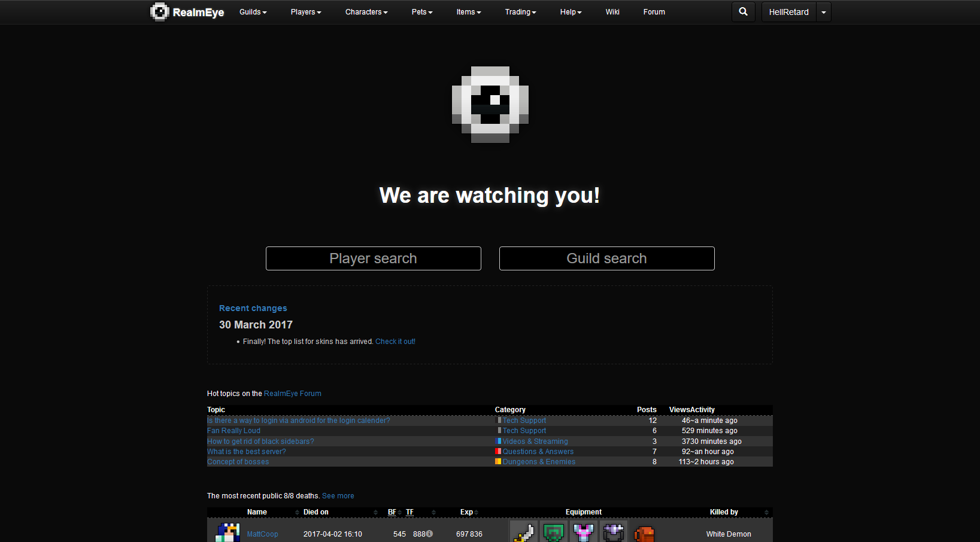Open What is the best server? topic
980x542 pixels.
(247, 452)
